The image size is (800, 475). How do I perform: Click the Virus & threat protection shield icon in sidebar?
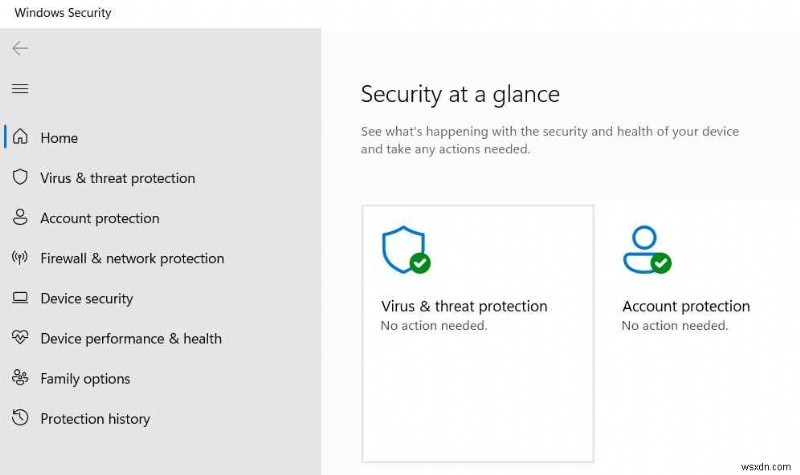click(x=20, y=178)
